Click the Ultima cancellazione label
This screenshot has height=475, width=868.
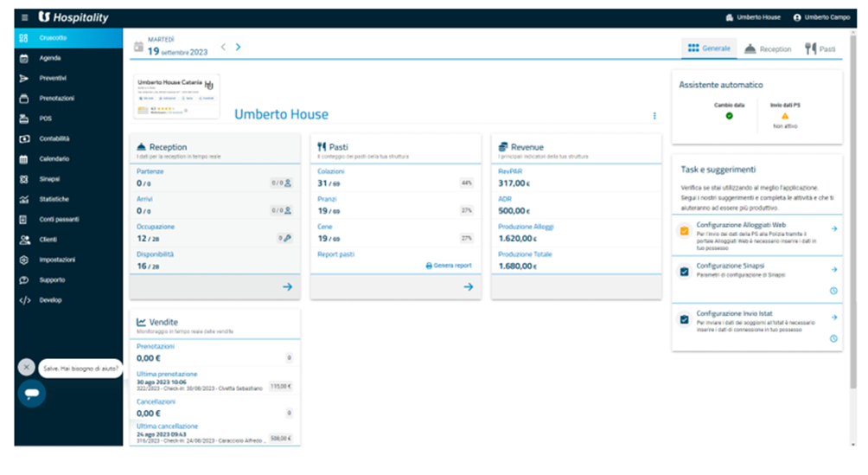(x=167, y=427)
